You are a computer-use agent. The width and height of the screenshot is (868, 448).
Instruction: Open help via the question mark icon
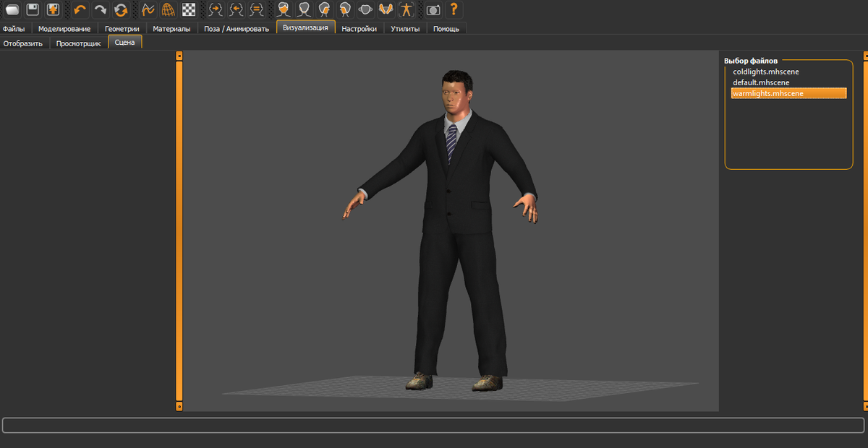tap(454, 9)
